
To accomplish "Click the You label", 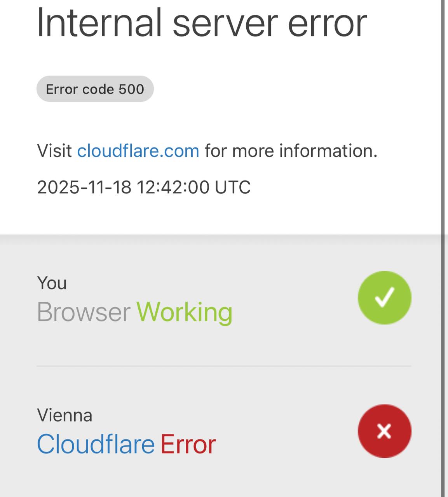I will [52, 283].
